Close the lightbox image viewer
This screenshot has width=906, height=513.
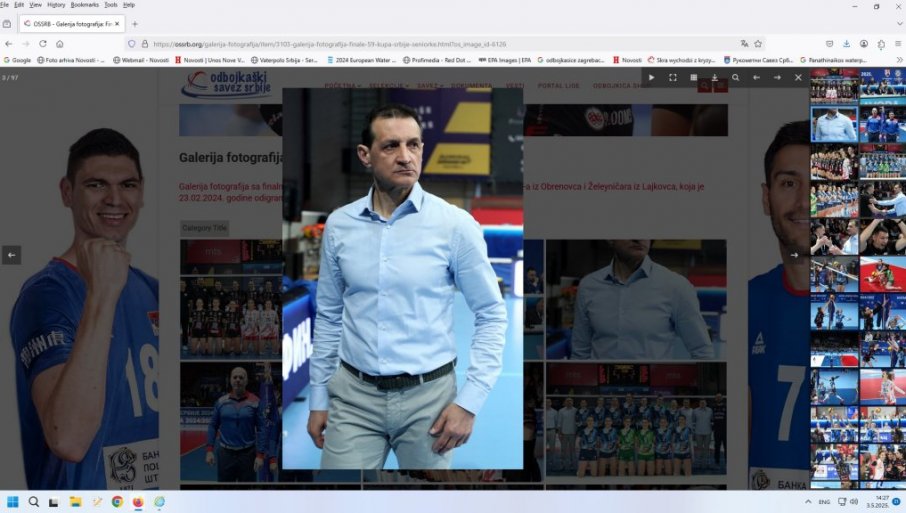coord(798,77)
